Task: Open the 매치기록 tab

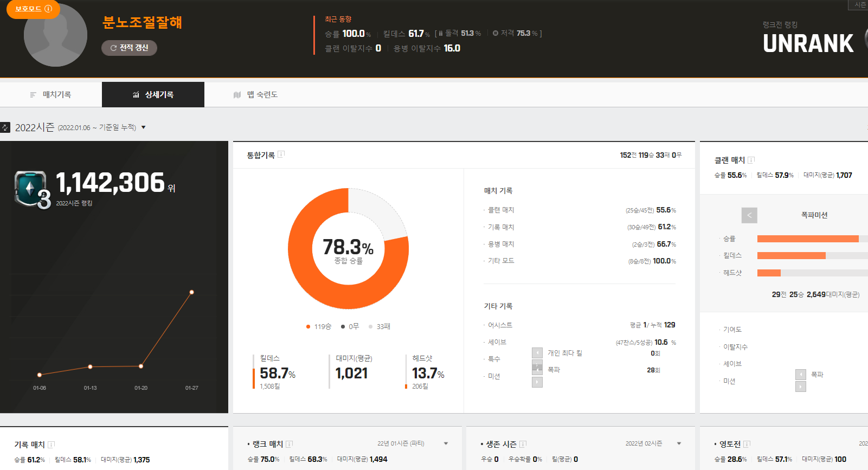Action: pyautogui.click(x=51, y=94)
